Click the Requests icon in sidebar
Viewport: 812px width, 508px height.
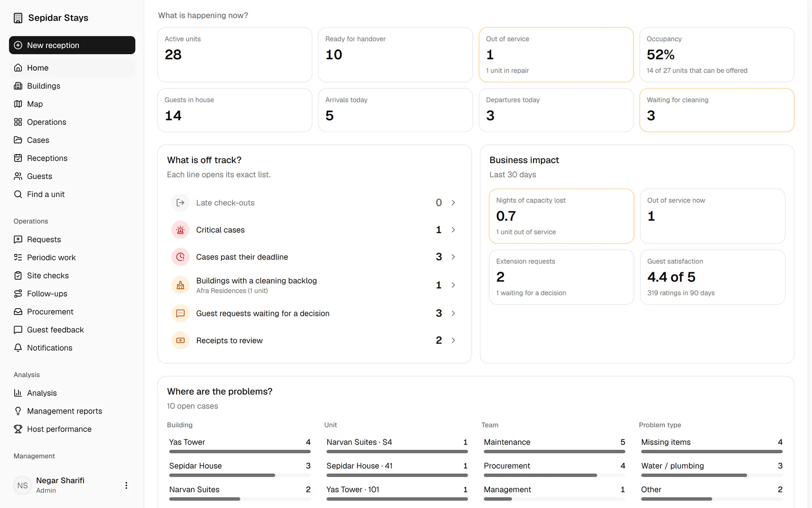(18, 239)
